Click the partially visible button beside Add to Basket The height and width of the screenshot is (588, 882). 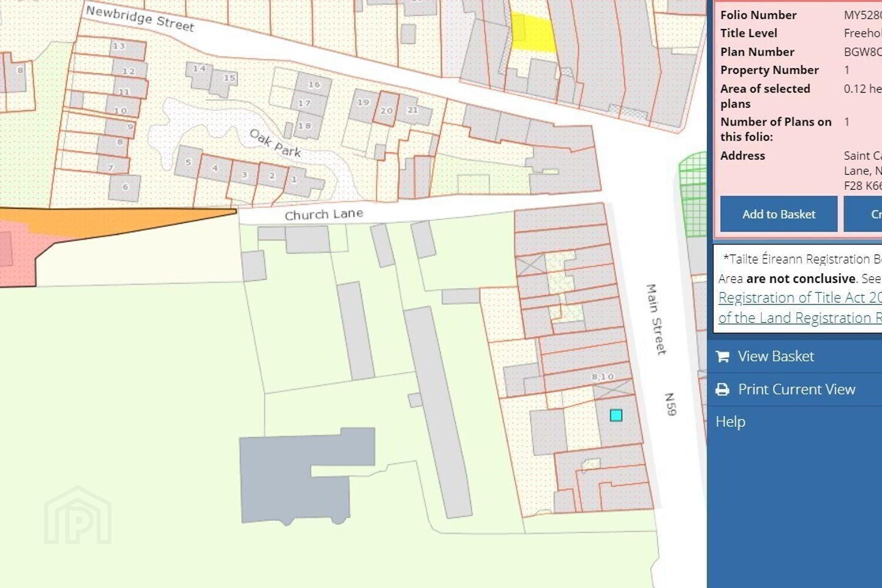[x=862, y=214]
